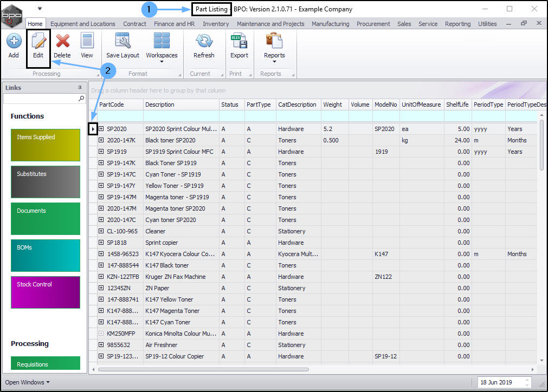This screenshot has width=548, height=392.
Task: Select the KM250MFP part code cell
Action: 121,334
